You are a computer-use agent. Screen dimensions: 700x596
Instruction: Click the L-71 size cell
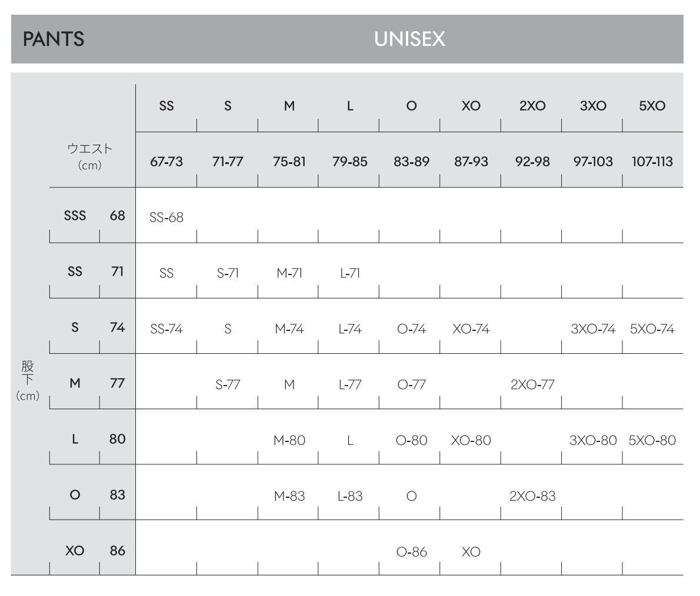pos(350,273)
